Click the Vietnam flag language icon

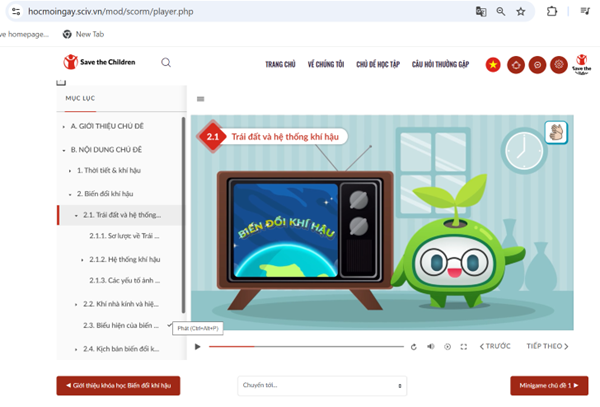[x=493, y=65]
